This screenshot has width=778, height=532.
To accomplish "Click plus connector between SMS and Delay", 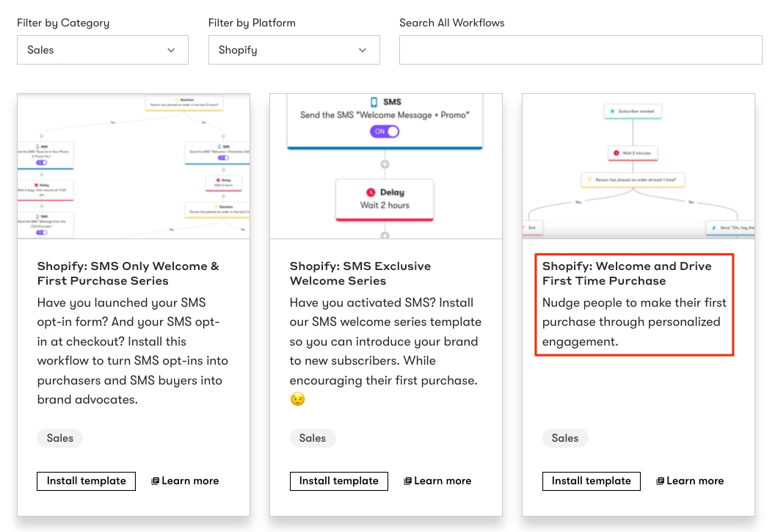I will click(x=385, y=164).
